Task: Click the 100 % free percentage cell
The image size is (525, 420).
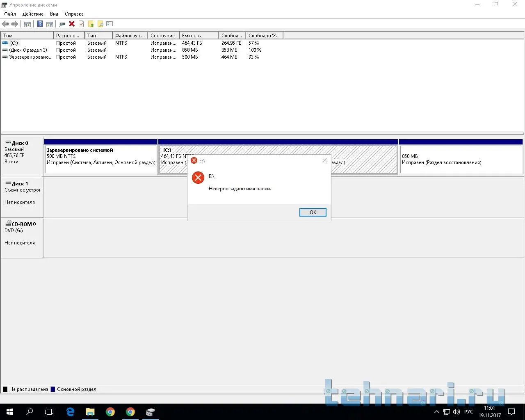Action: [x=255, y=50]
